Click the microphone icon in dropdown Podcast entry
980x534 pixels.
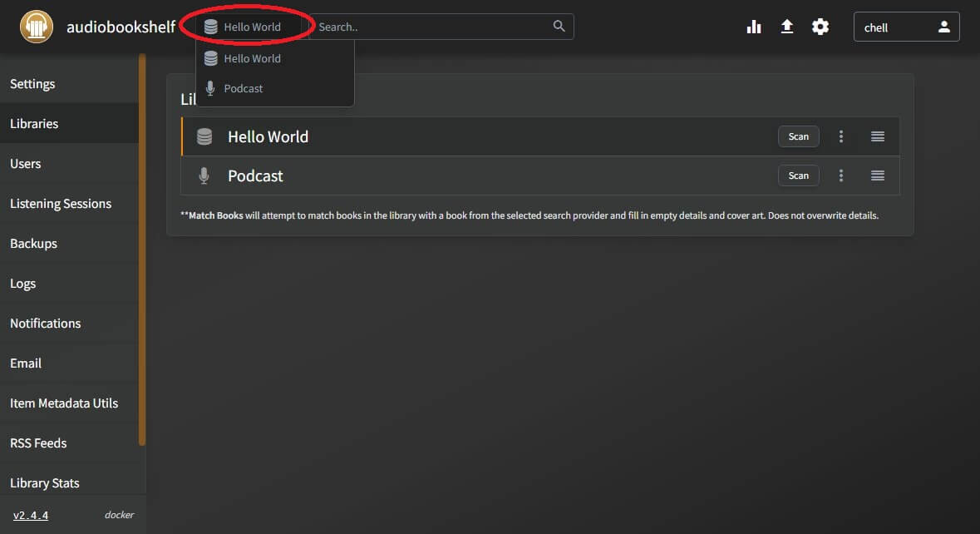pos(210,88)
